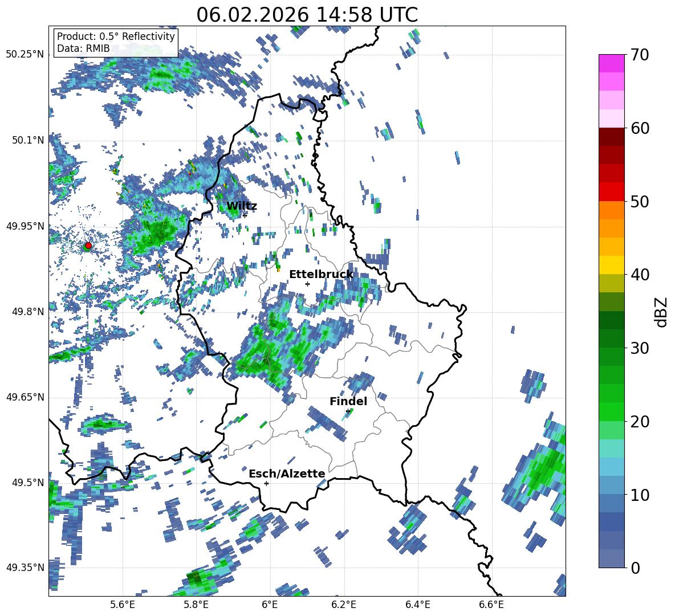Click the yellow colorbar segment above 40
The width and height of the screenshot is (675, 616).
click(x=611, y=265)
